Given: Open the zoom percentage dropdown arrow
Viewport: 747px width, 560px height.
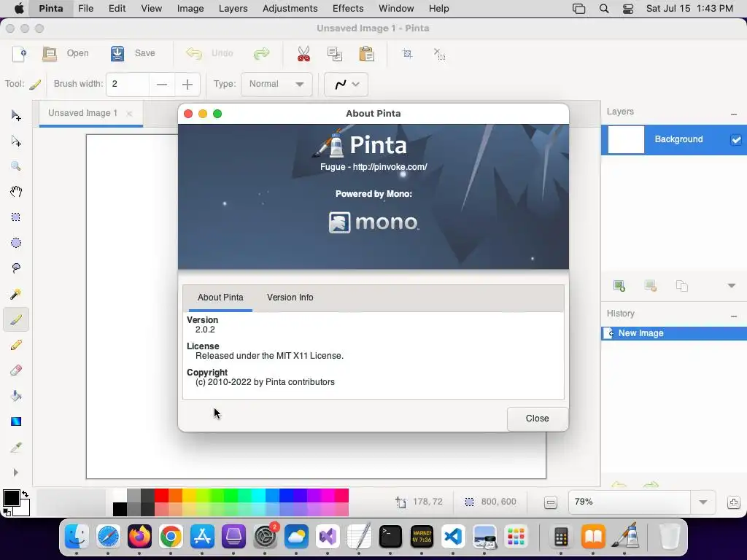Looking at the screenshot, I should point(703,502).
